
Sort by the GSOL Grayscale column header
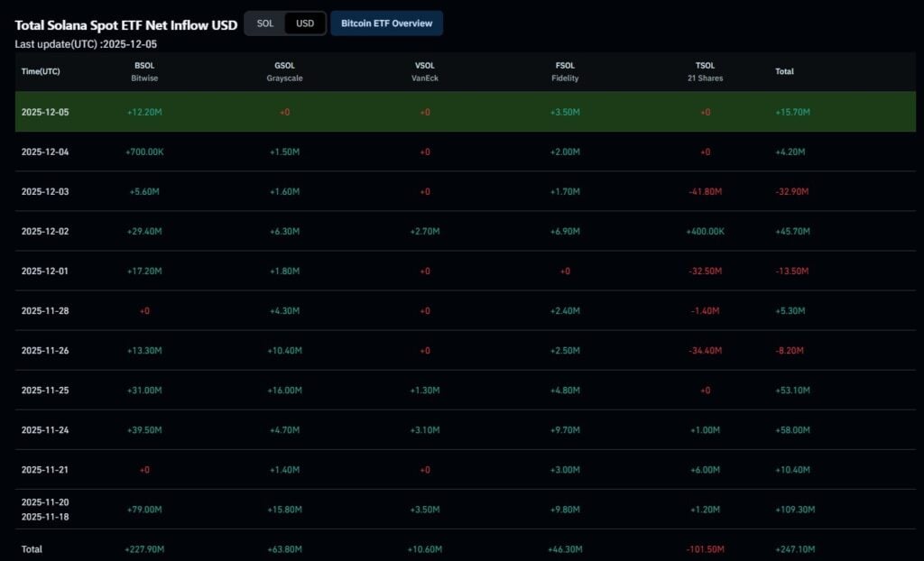pyautogui.click(x=283, y=71)
